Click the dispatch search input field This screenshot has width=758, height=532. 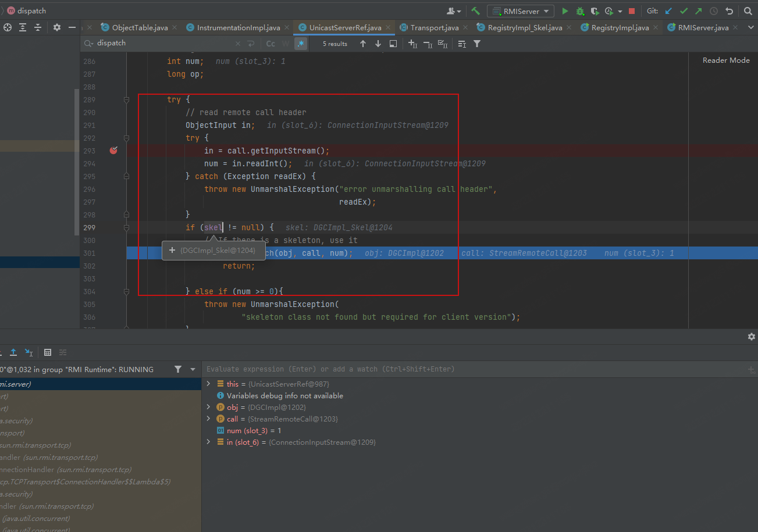point(164,44)
